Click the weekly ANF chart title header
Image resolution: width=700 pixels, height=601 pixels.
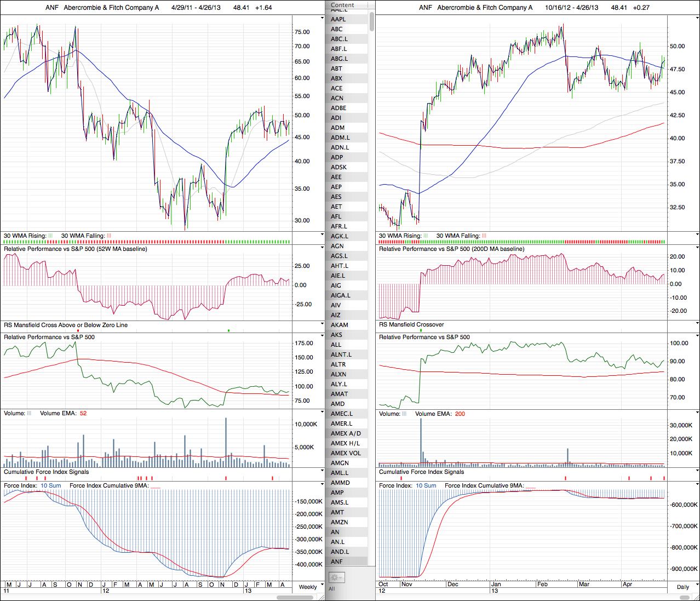[158, 8]
